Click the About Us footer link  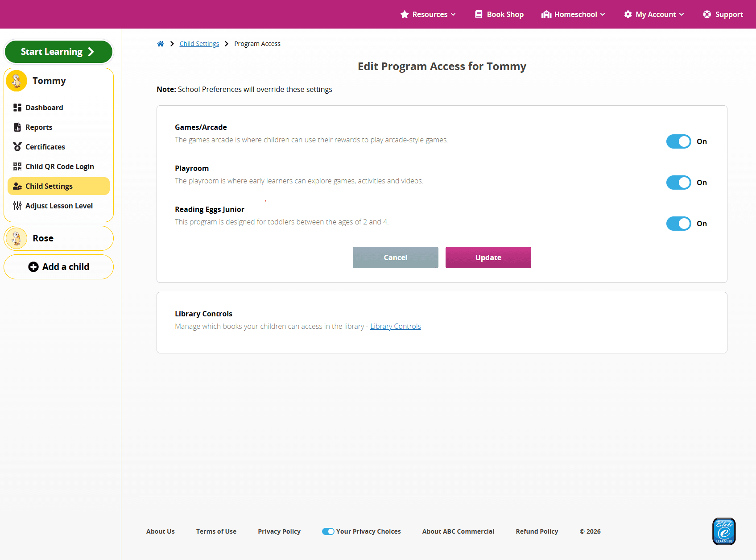click(x=161, y=531)
